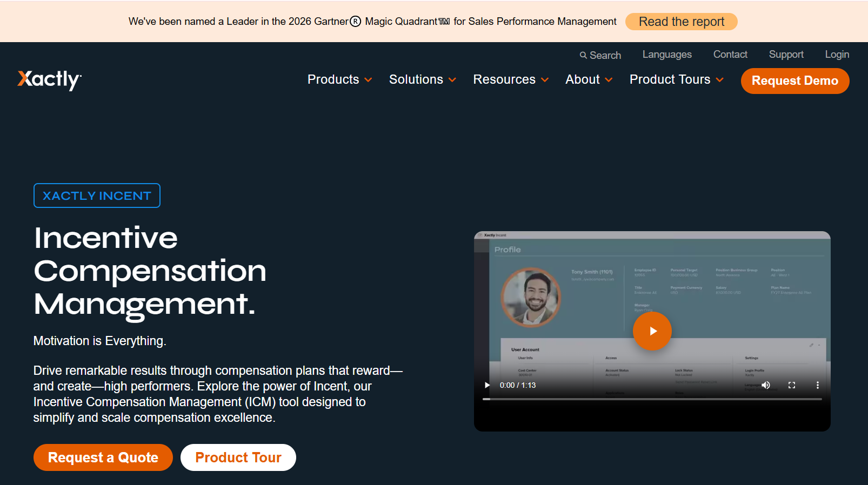Click the video time 0:00 / 1:13
Screen dimensions: 868x485
point(518,385)
